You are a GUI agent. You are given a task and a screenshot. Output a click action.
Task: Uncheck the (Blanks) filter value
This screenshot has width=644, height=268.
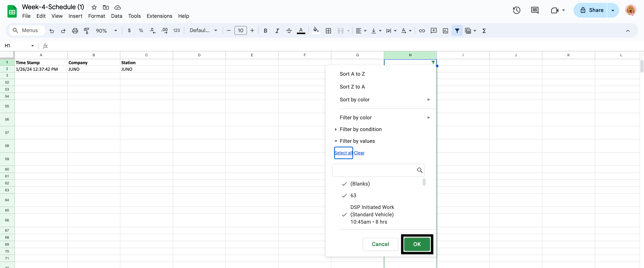pyautogui.click(x=360, y=184)
